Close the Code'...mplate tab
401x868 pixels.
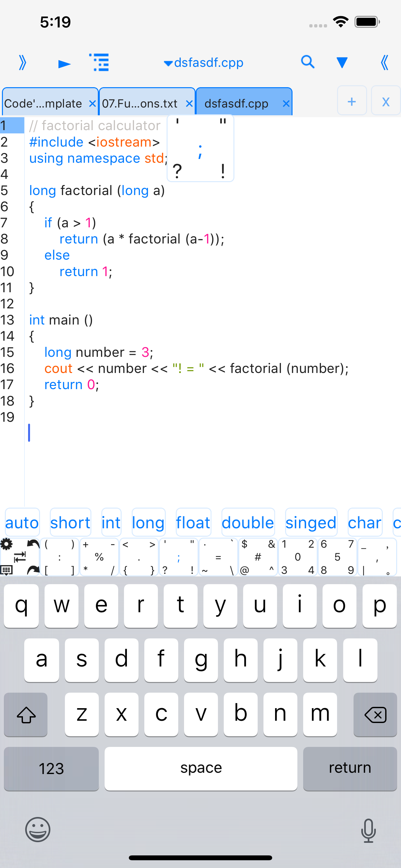click(92, 103)
